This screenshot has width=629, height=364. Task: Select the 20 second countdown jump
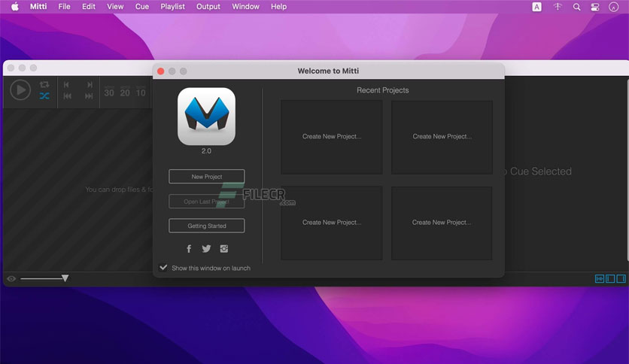pos(125,92)
